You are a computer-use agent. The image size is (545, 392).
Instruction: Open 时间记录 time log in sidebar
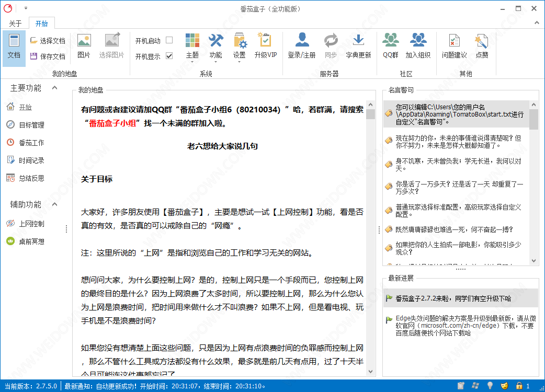click(26, 160)
